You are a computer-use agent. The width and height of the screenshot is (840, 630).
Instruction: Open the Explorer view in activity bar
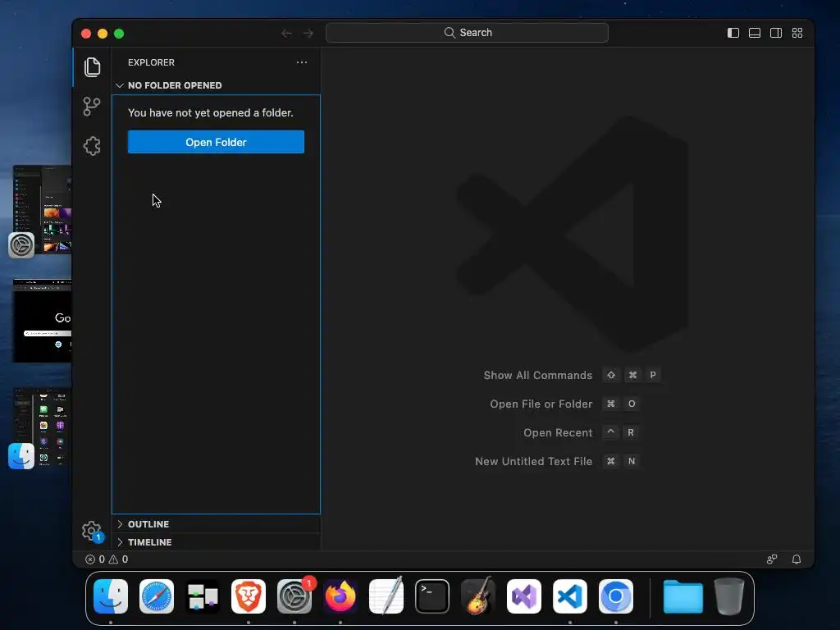[92, 67]
